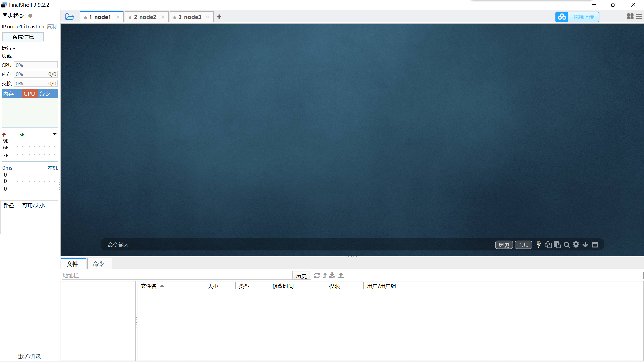Click the refresh file list icon

pyautogui.click(x=317, y=276)
